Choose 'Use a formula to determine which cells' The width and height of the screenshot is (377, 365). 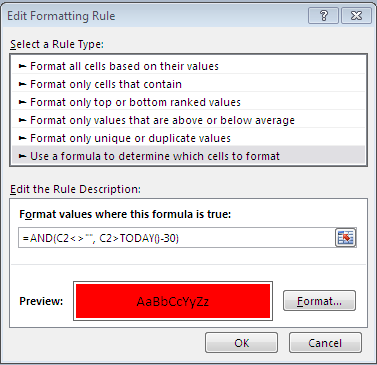189,156
